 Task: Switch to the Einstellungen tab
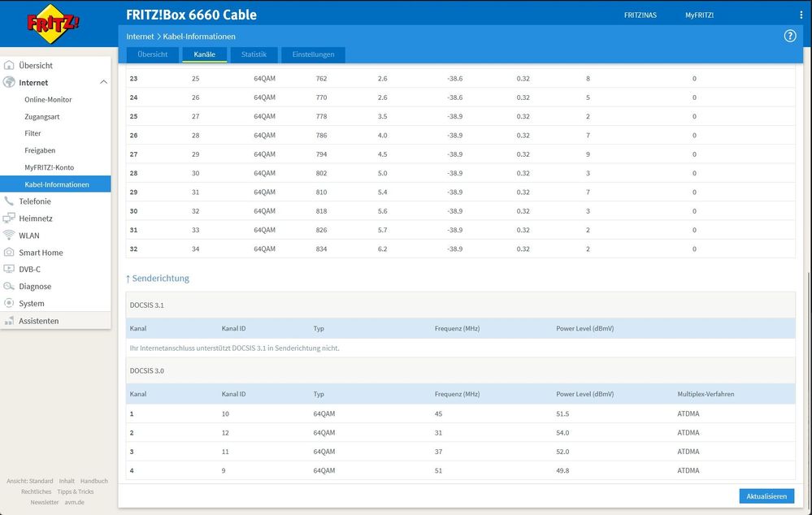(x=313, y=54)
